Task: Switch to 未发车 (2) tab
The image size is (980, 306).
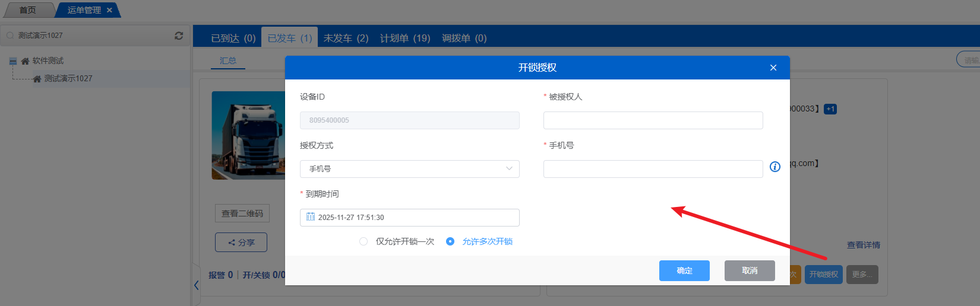Action: click(346, 38)
